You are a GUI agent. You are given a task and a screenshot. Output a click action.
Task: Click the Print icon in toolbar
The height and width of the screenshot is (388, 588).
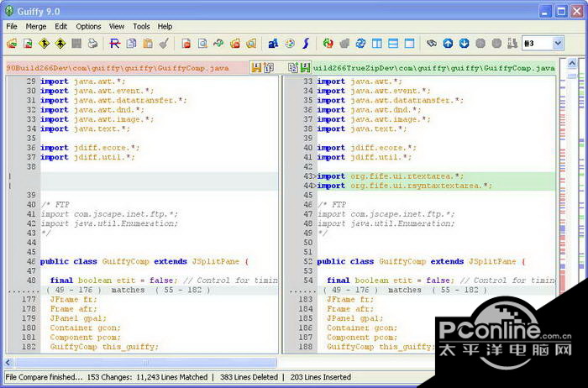coord(92,43)
